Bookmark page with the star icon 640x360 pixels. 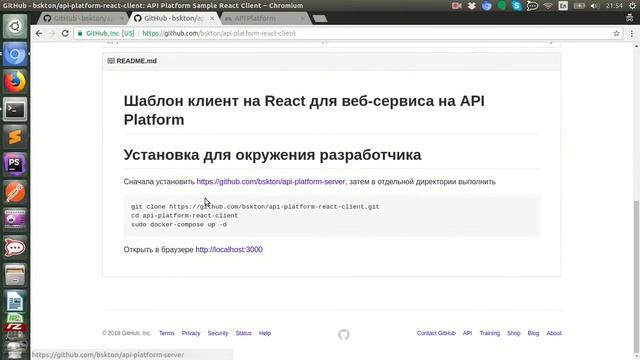pyautogui.click(x=616, y=33)
